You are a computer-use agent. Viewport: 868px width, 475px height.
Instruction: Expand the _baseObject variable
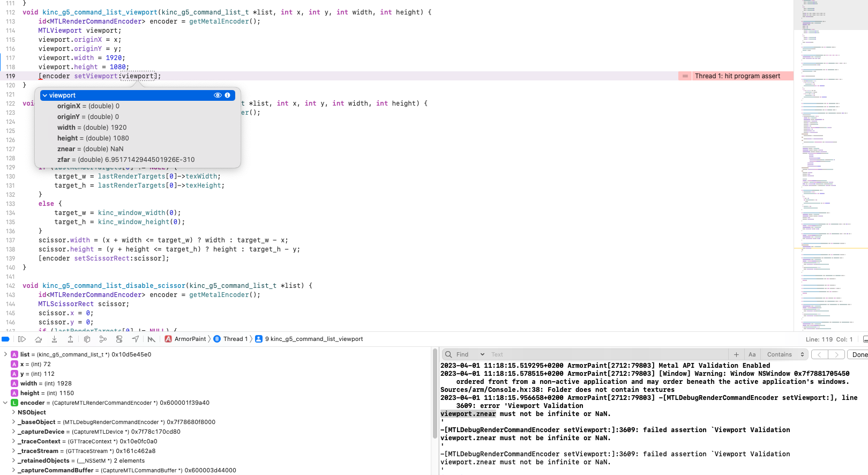[x=13, y=422]
